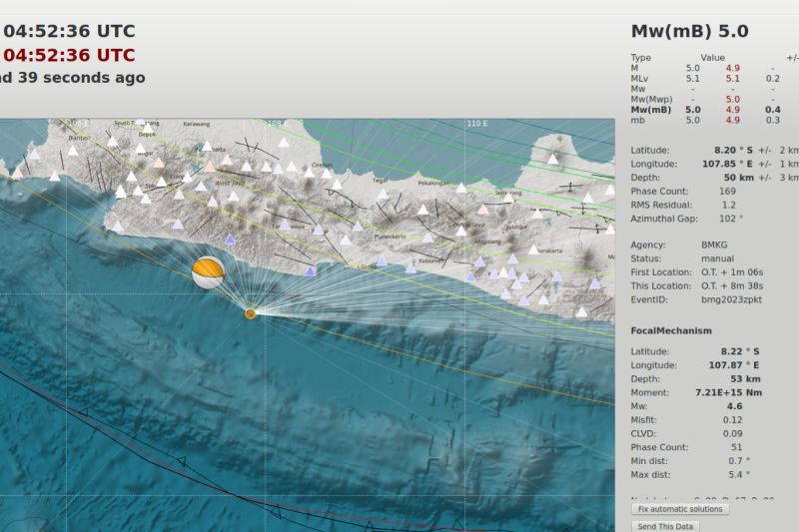Screen dimensions: 799x532
Task: Click the red 04:52:36 UTC time text
Action: pos(70,55)
